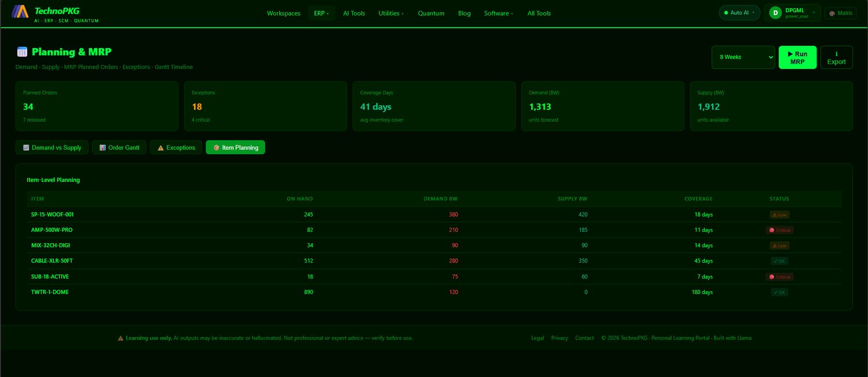
Task: Expand the ERP navigation menu
Action: pos(321,13)
